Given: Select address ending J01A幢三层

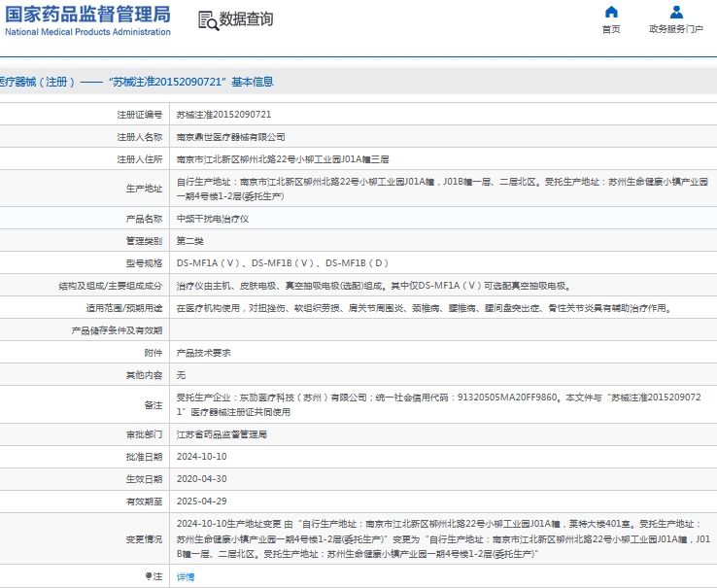Looking at the screenshot, I should 283,159.
